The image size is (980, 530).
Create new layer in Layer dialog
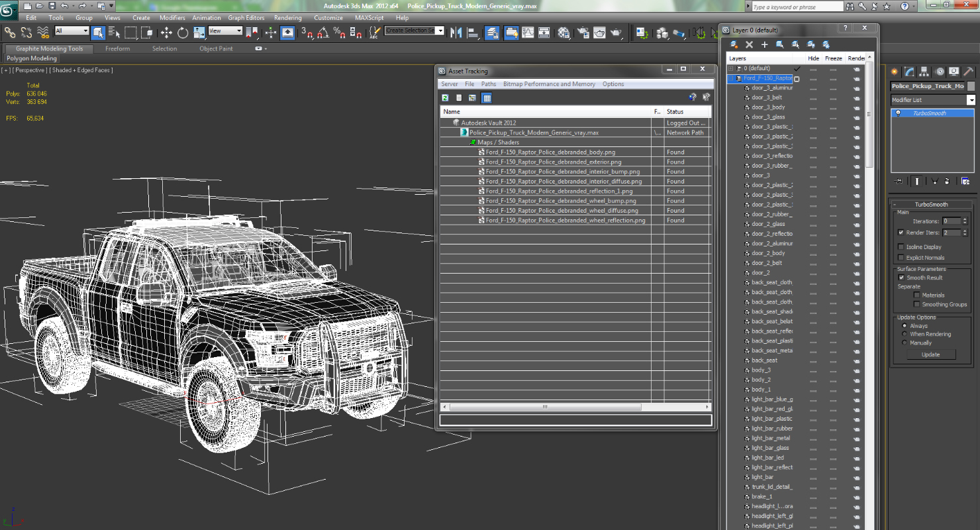[734, 44]
